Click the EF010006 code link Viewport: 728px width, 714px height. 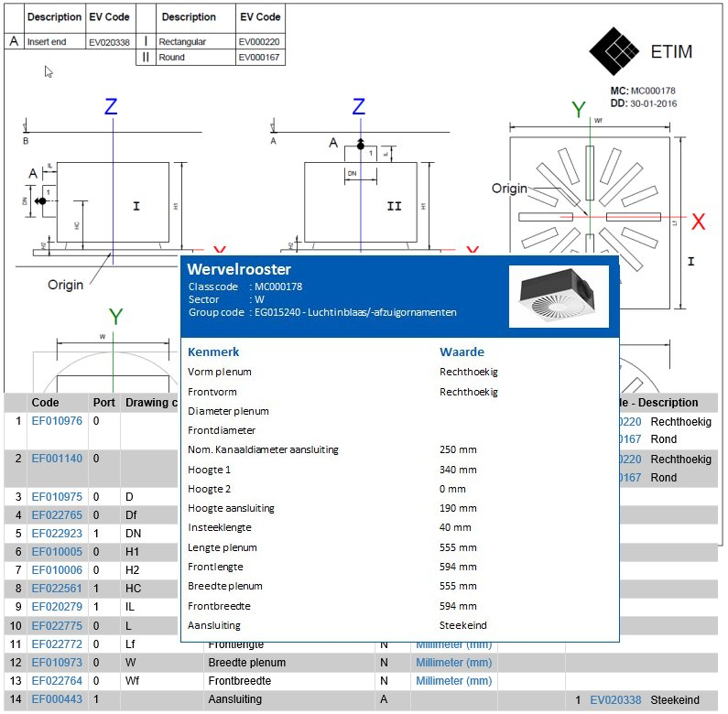pyautogui.click(x=57, y=570)
